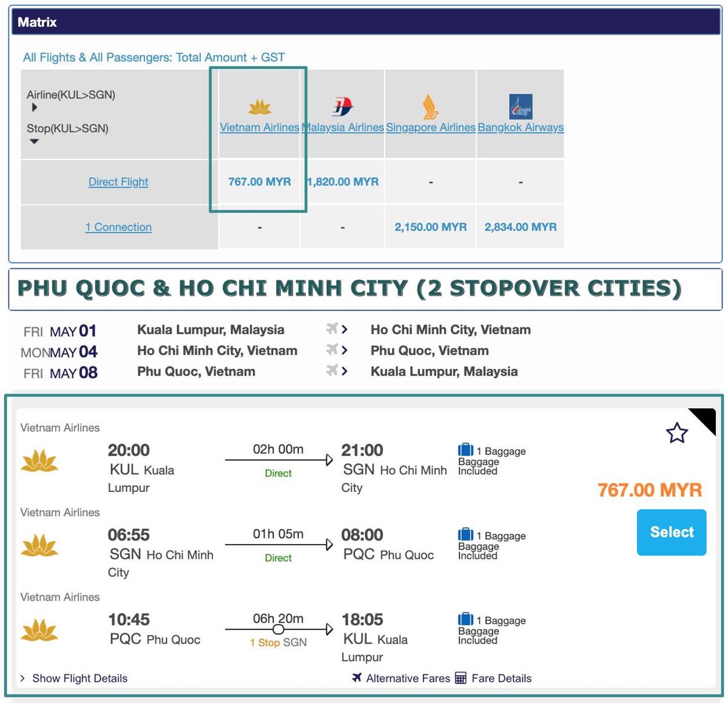Click the 01h 05m duration label
This screenshot has width=728, height=703.
point(278,534)
